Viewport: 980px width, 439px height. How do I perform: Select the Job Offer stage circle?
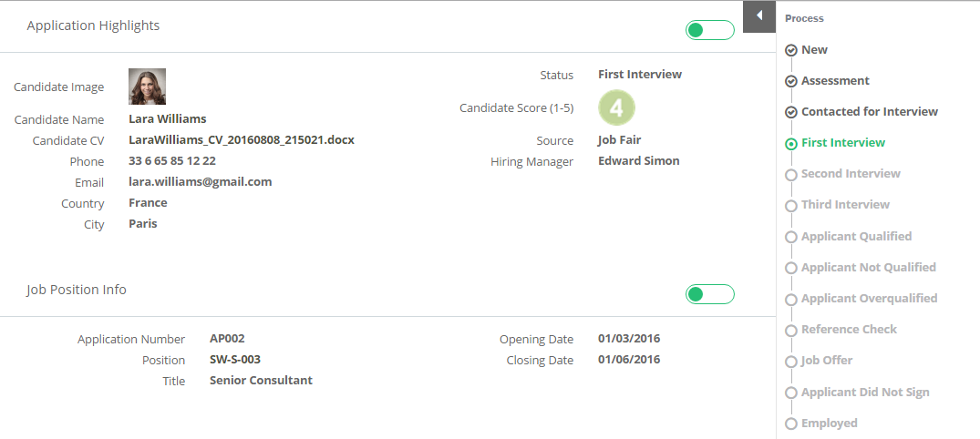[791, 362]
